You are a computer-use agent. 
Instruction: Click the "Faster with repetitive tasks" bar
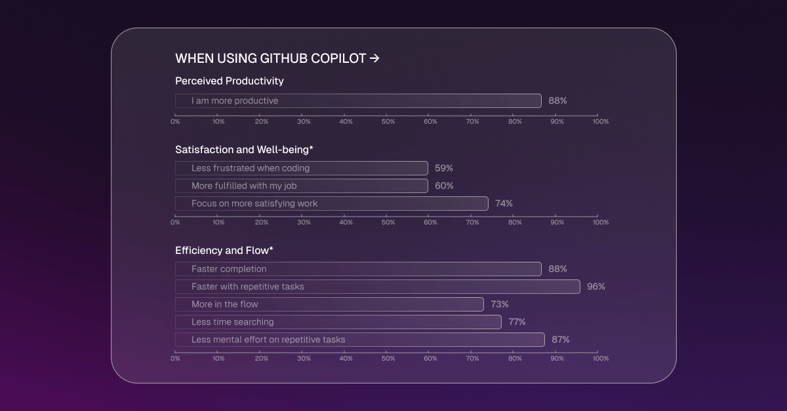[377, 287]
